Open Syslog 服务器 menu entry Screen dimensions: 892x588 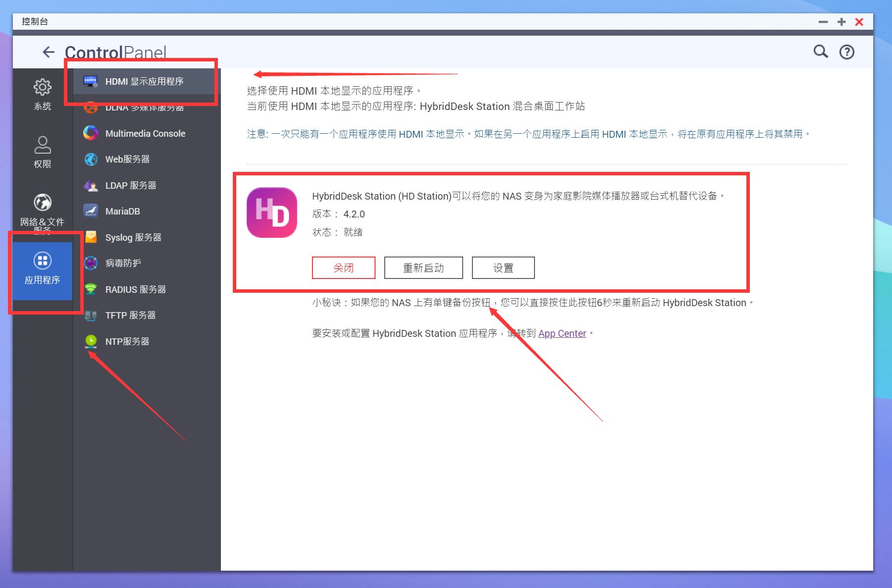(147, 237)
